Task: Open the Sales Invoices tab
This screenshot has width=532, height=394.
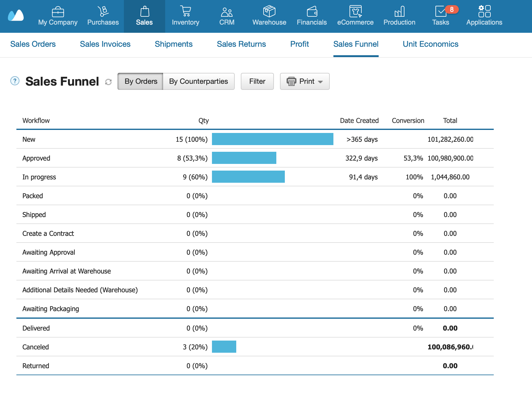Action: coord(105,44)
